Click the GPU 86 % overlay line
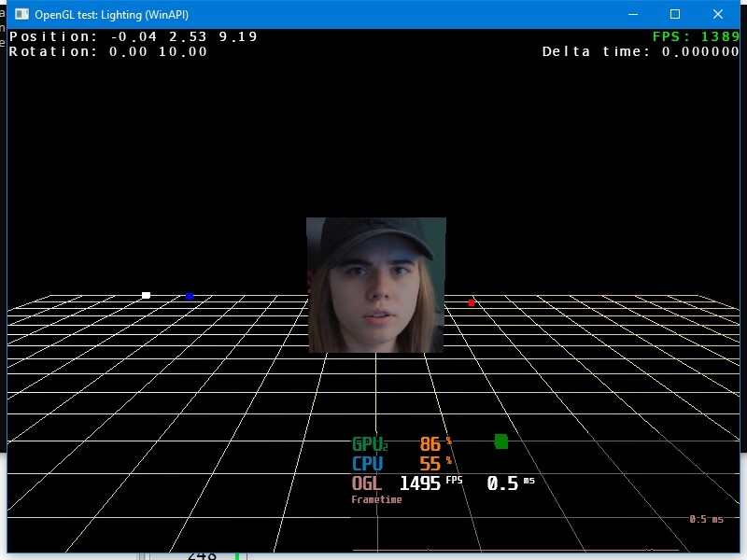 402,444
